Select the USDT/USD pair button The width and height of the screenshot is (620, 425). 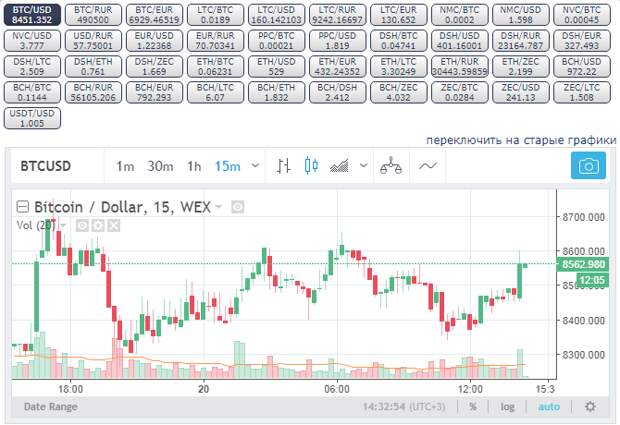point(32,118)
